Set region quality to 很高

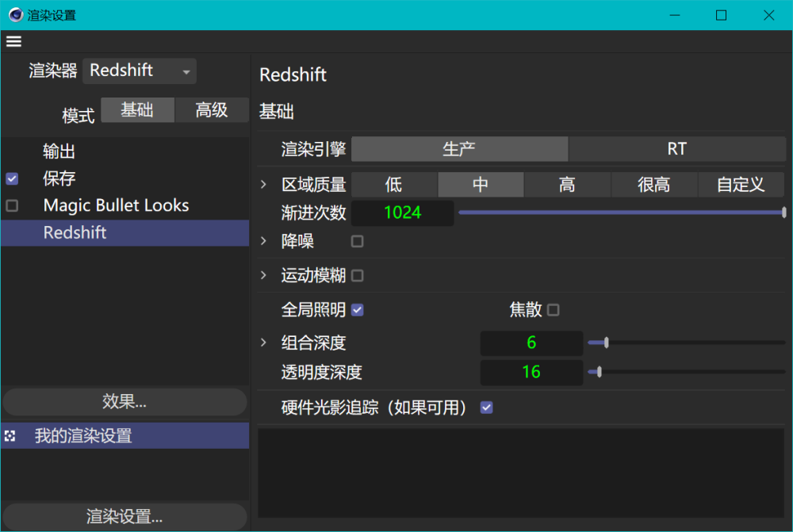654,185
